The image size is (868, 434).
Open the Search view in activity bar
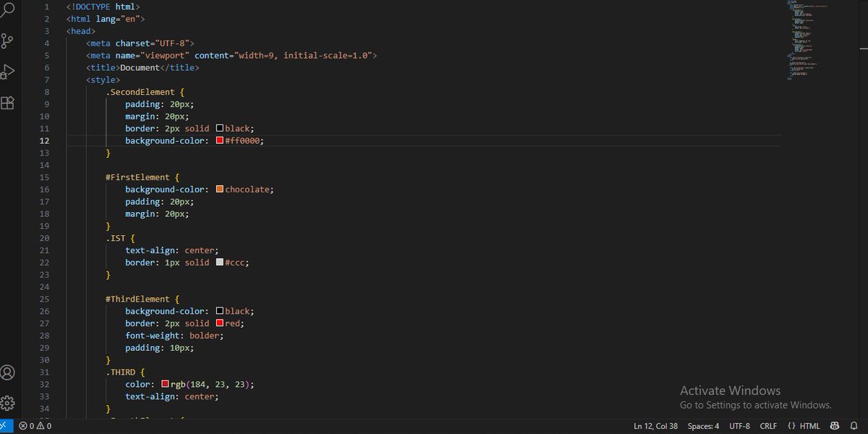click(x=7, y=10)
